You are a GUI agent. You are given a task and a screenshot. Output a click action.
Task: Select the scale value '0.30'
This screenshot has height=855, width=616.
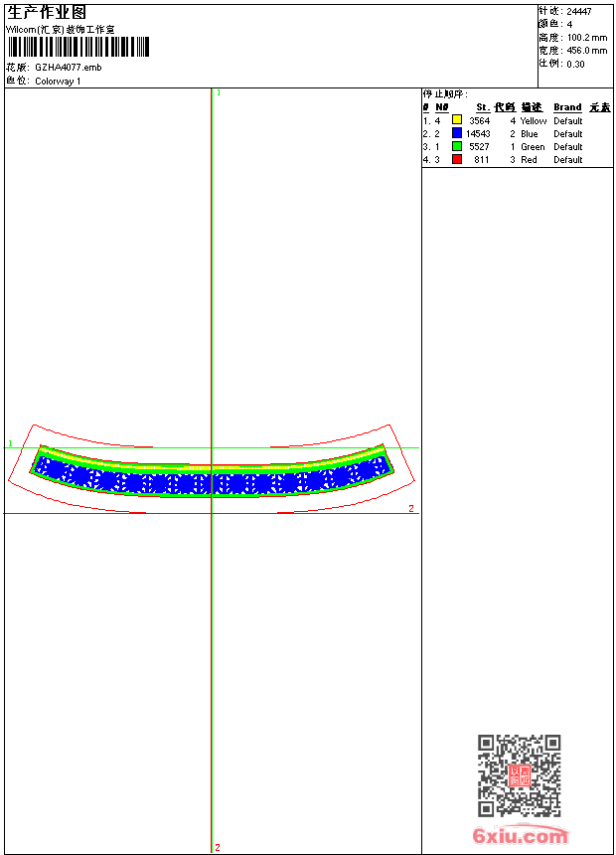(x=575, y=65)
